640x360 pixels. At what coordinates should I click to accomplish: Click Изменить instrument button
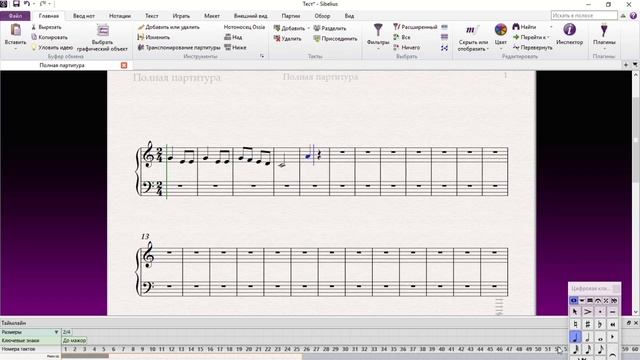point(153,37)
